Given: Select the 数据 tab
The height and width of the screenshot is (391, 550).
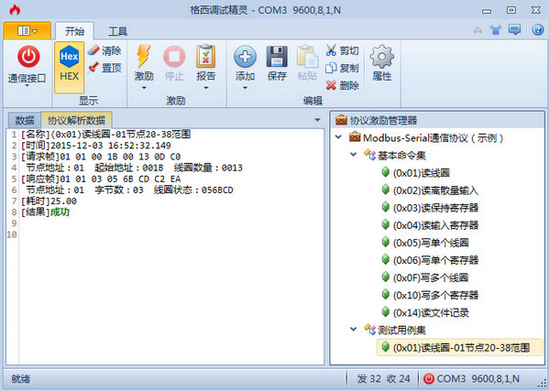Looking at the screenshot, I should [25, 121].
